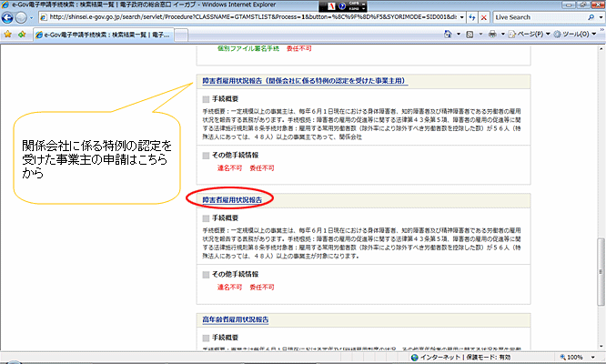Click the Add to Favorites icon
The image size is (606, 364).
(x=22, y=35)
